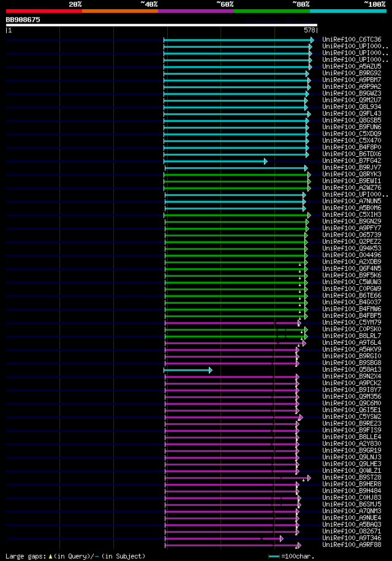The width and height of the screenshot is (392, 561).
Task: Select the UniRef100_B4F8P0 label
Action: tap(352, 147)
